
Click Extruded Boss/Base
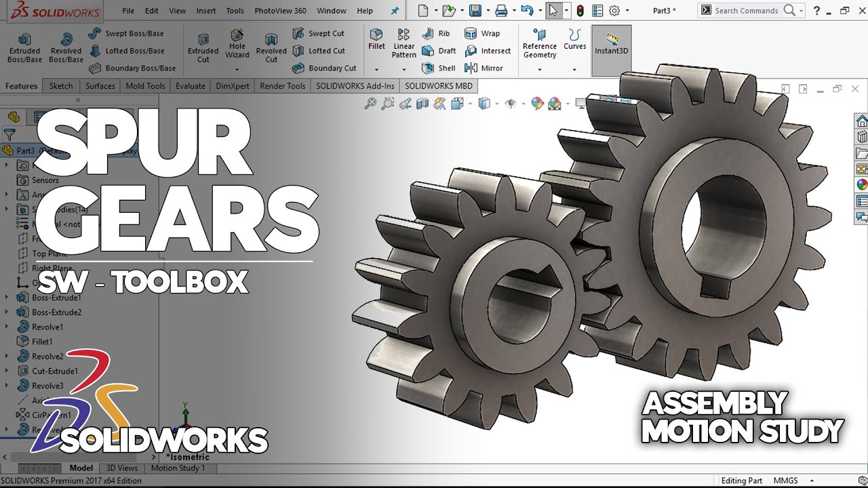[x=24, y=49]
